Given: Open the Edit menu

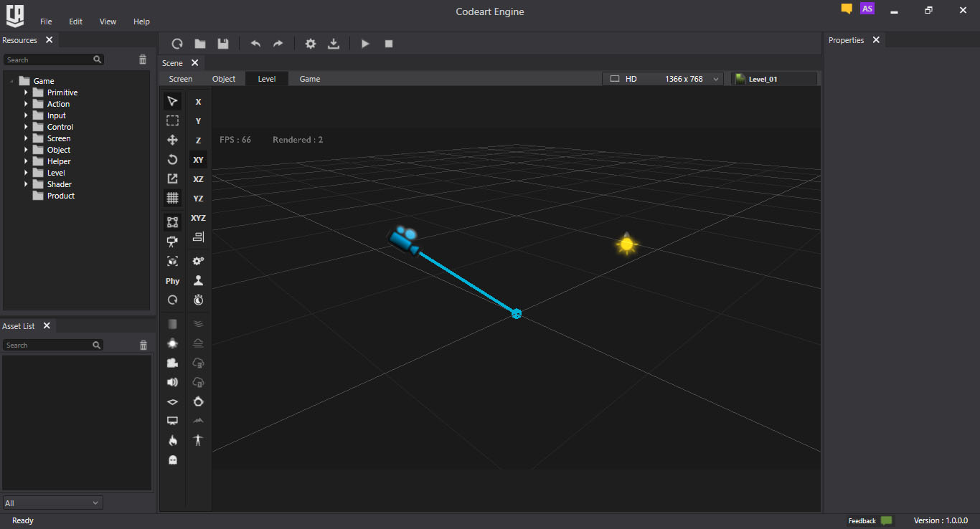Looking at the screenshot, I should tap(75, 22).
